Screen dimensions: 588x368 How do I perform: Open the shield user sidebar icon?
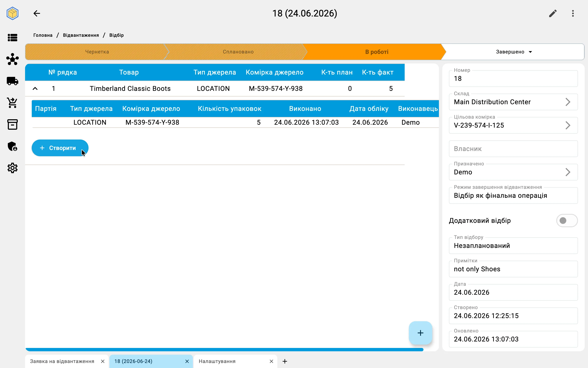click(12, 146)
